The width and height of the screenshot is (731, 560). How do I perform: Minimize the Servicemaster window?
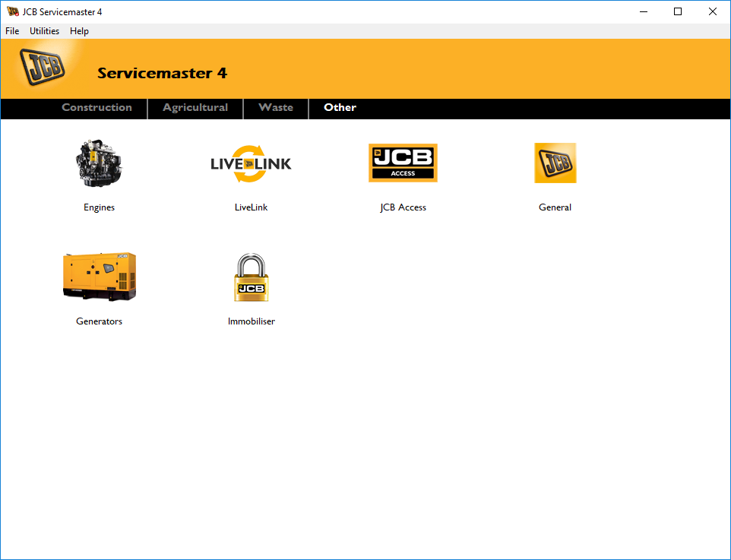(644, 11)
